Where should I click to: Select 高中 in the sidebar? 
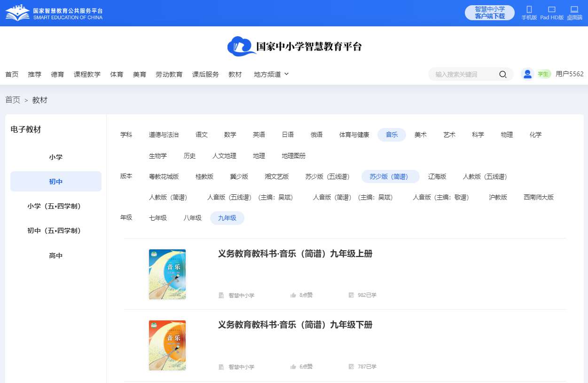coord(56,255)
